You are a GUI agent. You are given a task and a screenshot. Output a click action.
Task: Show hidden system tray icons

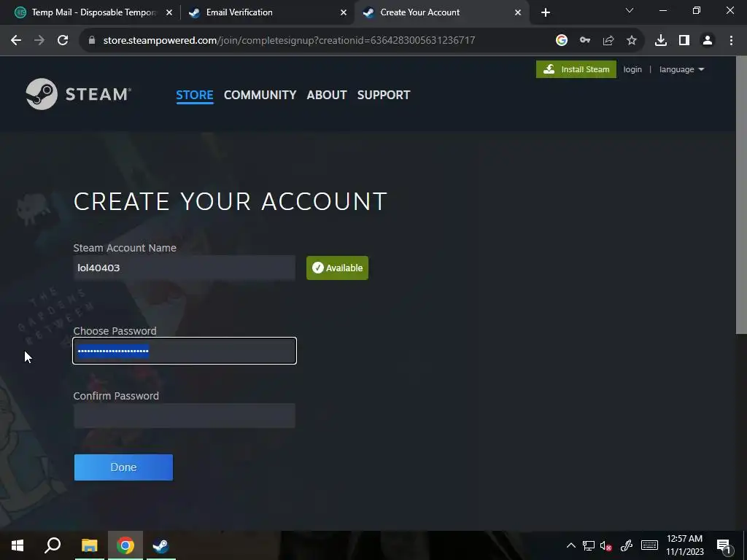[x=570, y=545]
